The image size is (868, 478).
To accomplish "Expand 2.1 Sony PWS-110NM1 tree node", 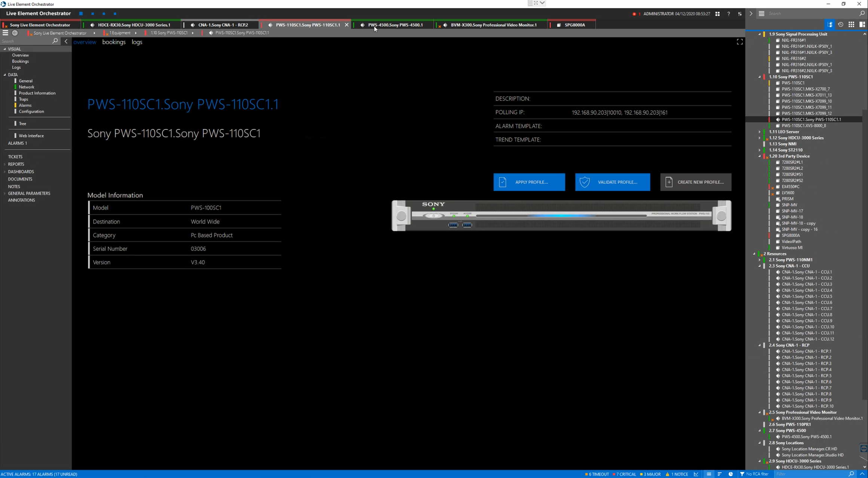I will pyautogui.click(x=760, y=260).
